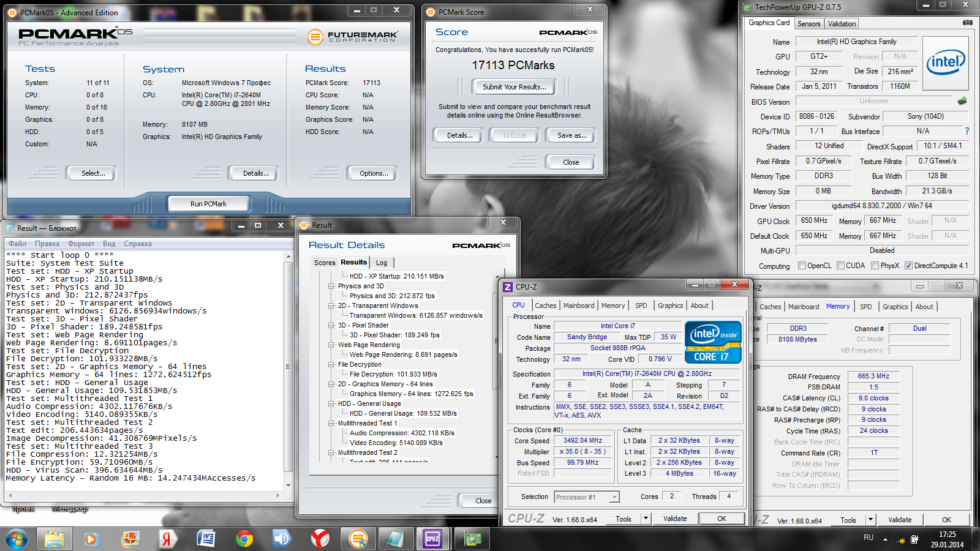980x551 pixels.
Task: Enable the OpenCL checkbox in GPU-Z
Action: [x=802, y=266]
